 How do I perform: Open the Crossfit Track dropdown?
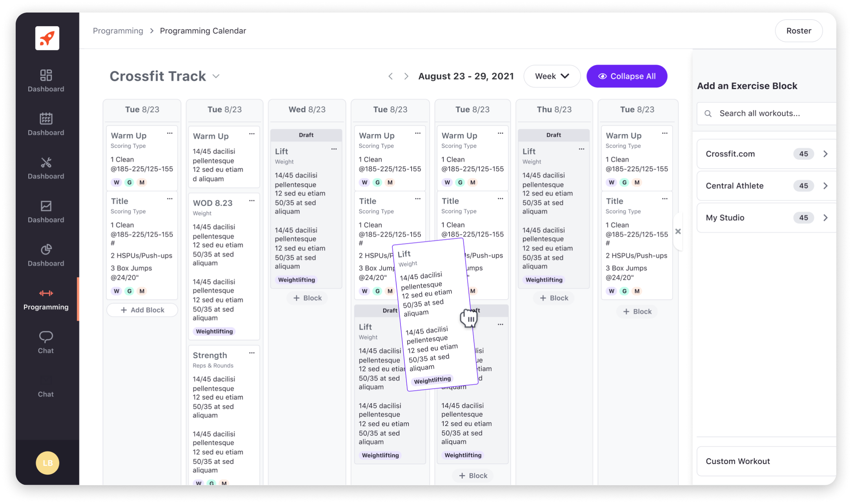point(216,76)
